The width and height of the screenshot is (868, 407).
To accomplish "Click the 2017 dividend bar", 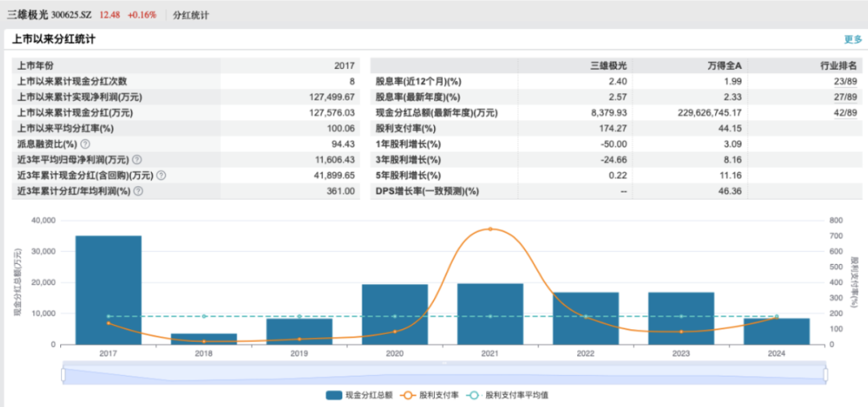I will tap(108, 290).
